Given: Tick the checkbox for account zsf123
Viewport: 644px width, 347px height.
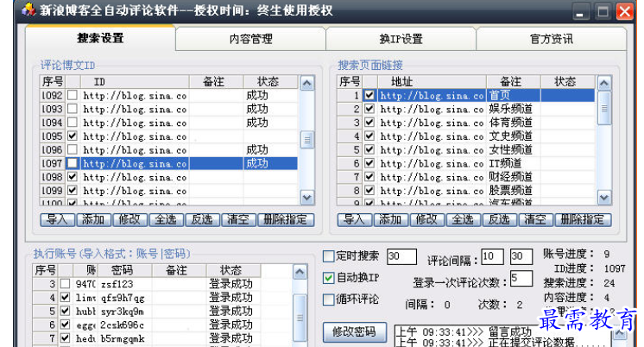Looking at the screenshot, I should pos(65,284).
